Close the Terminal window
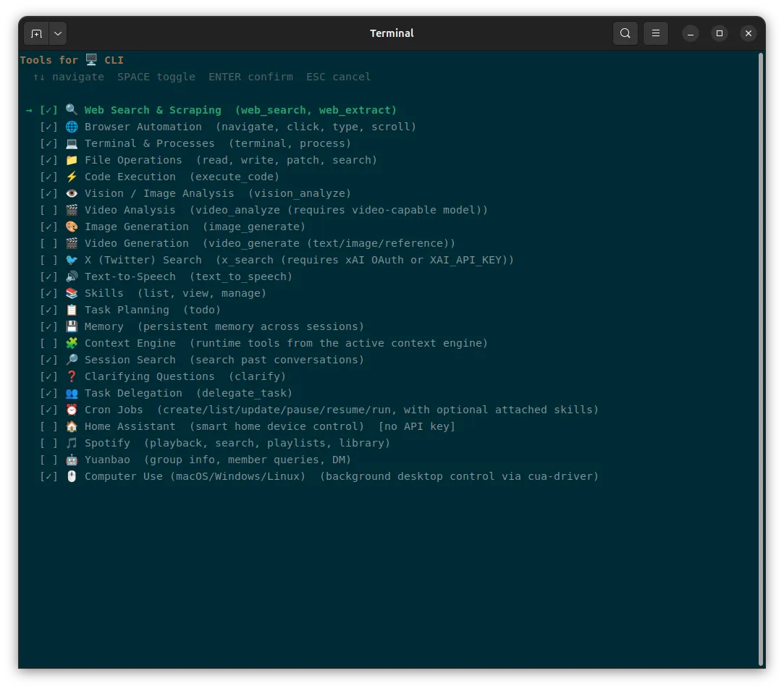The height and width of the screenshot is (689, 784). pos(749,33)
